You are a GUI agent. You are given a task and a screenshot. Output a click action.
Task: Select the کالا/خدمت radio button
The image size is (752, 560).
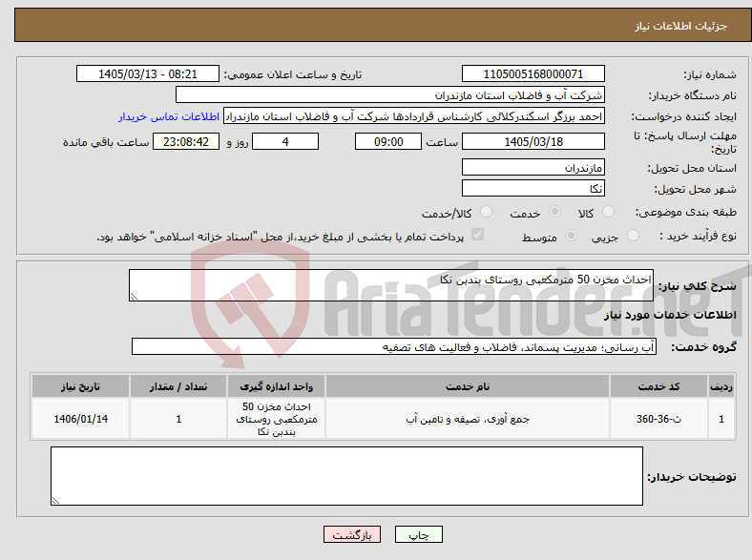(486, 212)
